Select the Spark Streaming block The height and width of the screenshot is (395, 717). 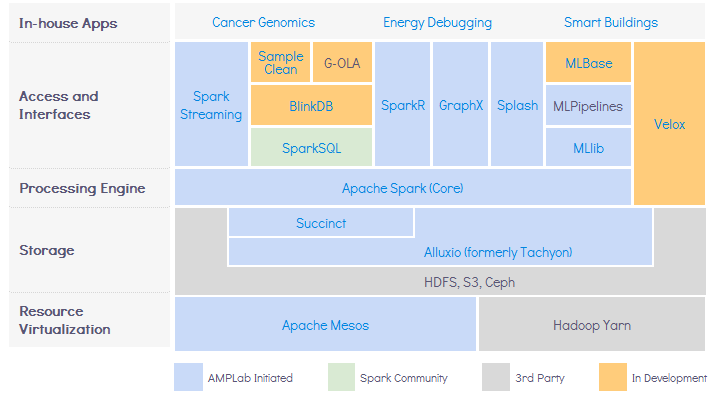coord(211,104)
